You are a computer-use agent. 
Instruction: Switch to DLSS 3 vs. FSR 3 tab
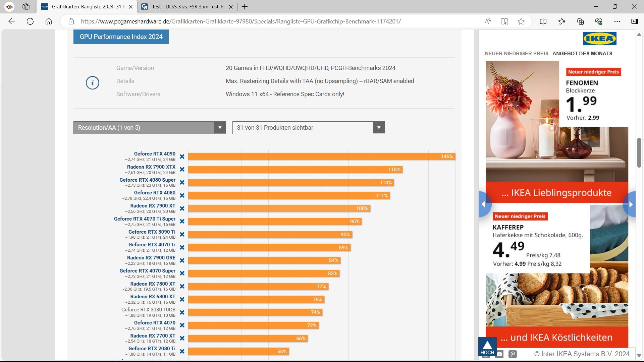(x=188, y=7)
